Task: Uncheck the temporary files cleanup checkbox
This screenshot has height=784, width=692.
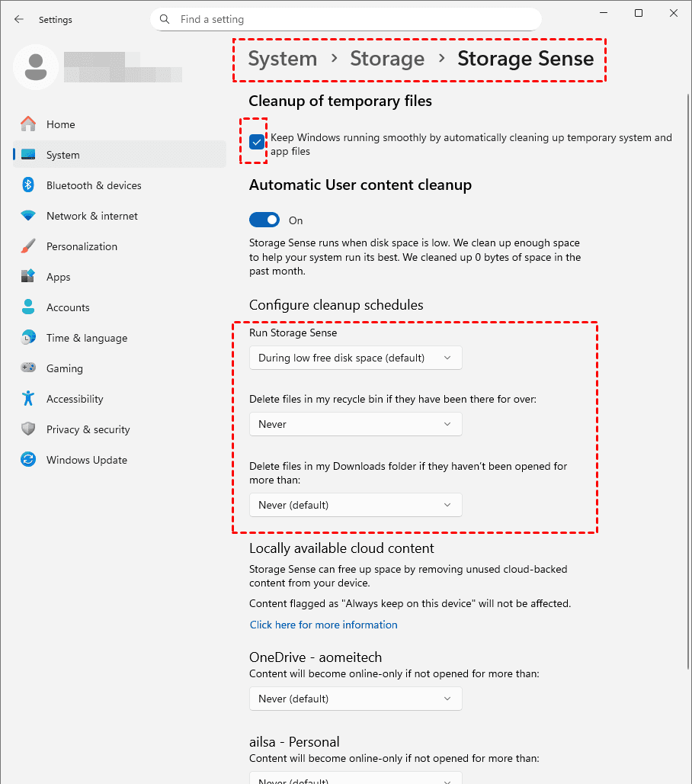Action: click(x=257, y=141)
